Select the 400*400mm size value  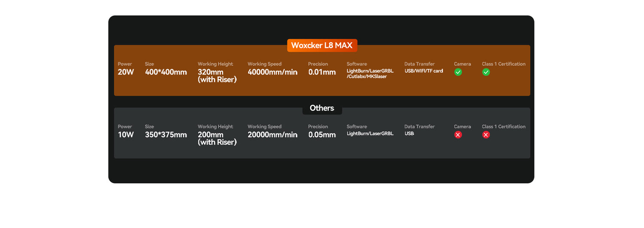(x=166, y=72)
